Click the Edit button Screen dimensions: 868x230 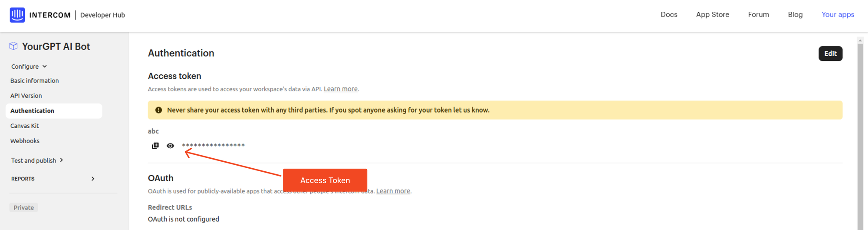pos(830,53)
